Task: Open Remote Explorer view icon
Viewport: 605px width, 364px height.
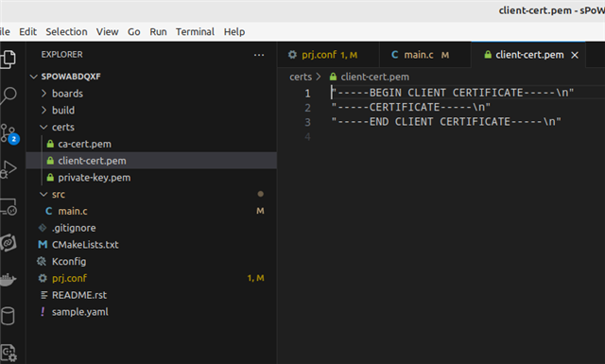Action: tap(9, 207)
